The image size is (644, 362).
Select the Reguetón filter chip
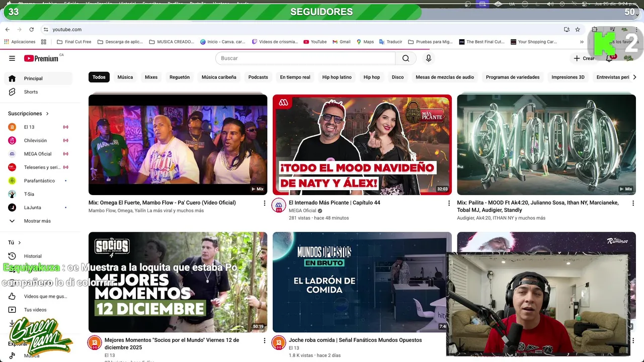click(180, 77)
